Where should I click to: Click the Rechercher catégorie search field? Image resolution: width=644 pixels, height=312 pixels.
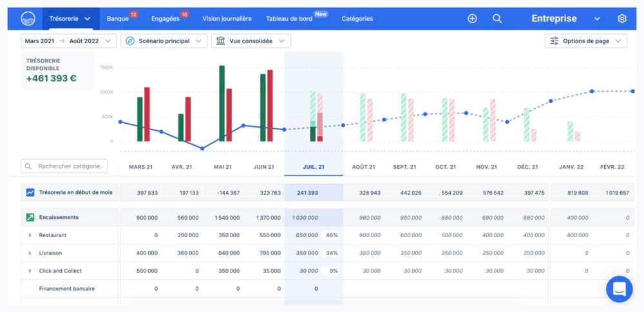pyautogui.click(x=64, y=166)
